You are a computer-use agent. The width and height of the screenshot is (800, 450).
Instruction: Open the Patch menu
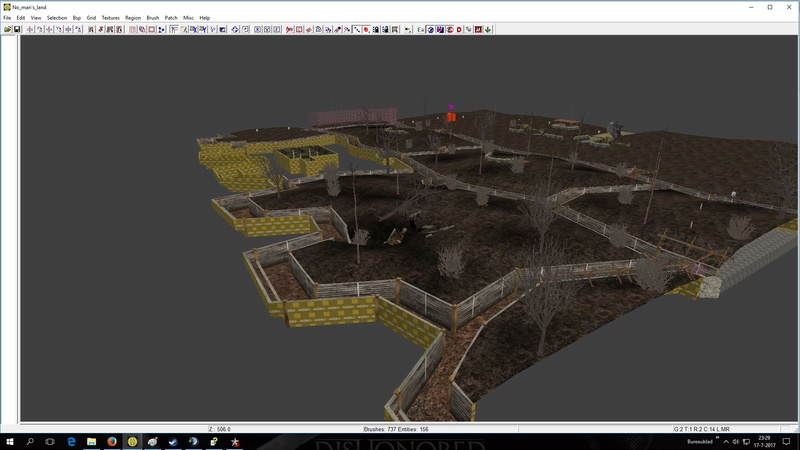click(x=171, y=18)
